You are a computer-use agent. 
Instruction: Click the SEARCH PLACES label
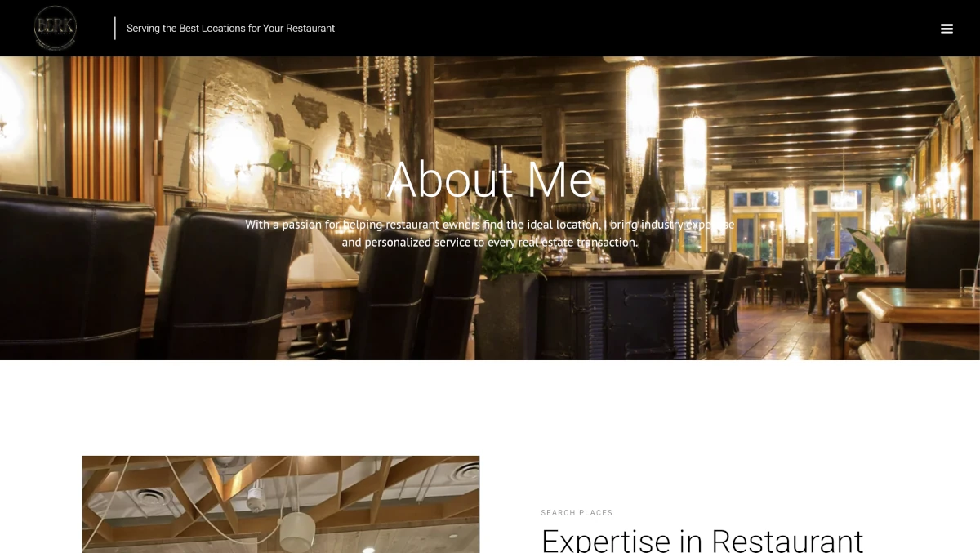tap(577, 513)
